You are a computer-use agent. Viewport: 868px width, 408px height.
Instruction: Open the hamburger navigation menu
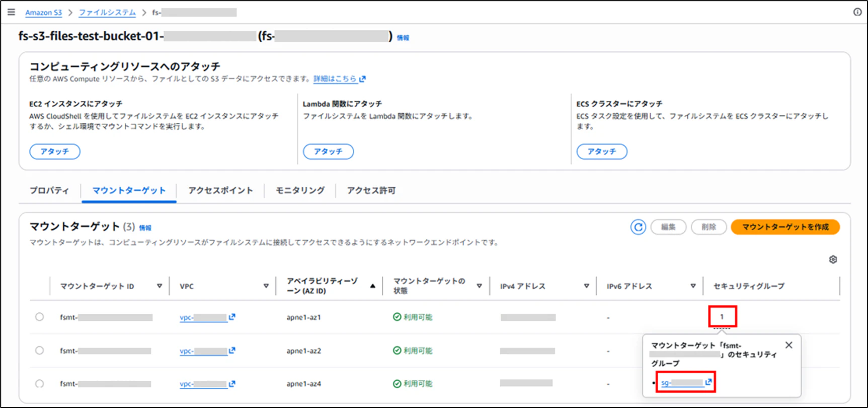point(11,12)
